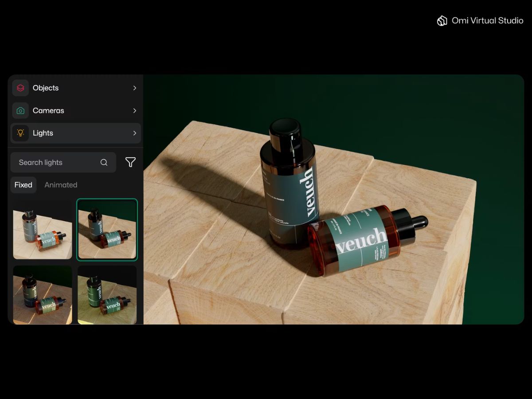Click the Omi Virtual Studio logo icon
Image resolution: width=532 pixels, height=399 pixels.
[x=442, y=21]
